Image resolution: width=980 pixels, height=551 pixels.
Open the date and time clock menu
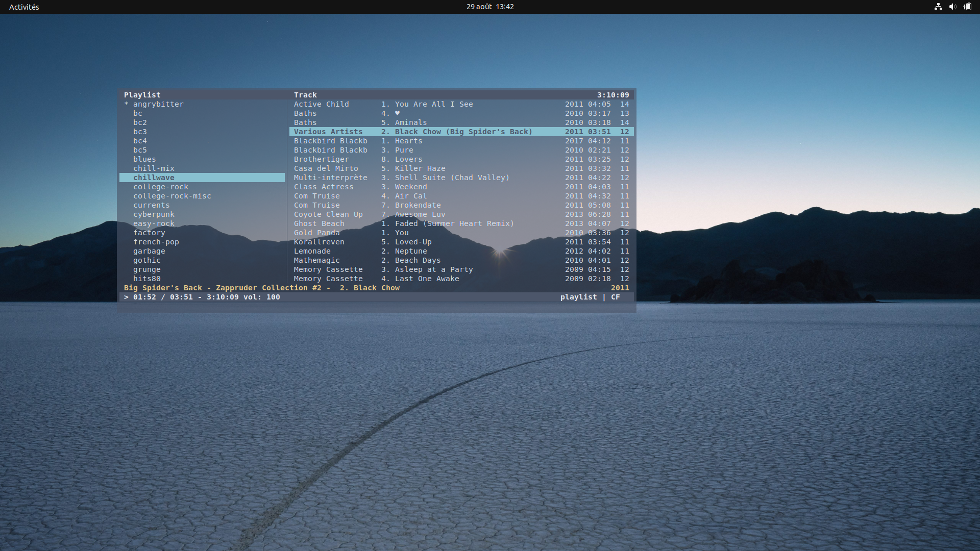click(x=489, y=7)
